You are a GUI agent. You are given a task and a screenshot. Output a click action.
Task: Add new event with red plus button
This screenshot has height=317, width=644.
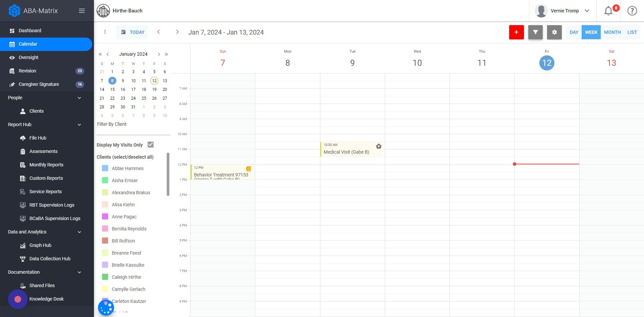click(517, 32)
